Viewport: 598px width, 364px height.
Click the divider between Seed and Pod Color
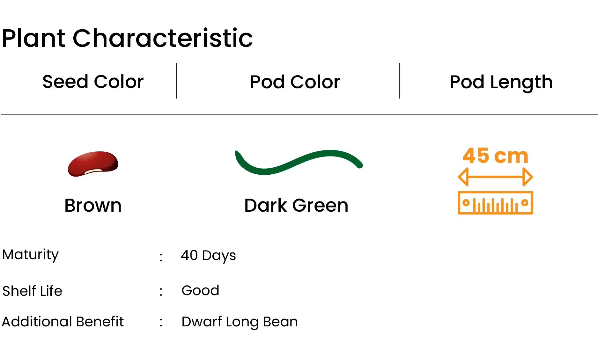coord(176,81)
